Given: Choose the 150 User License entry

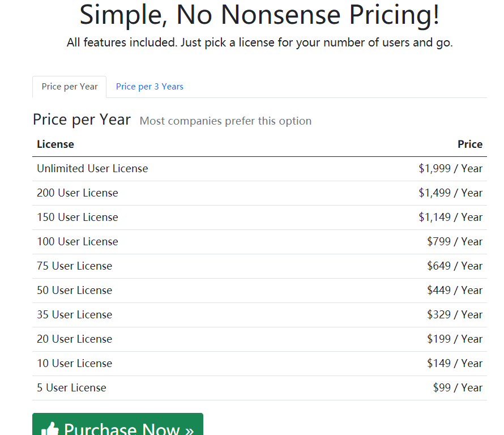Looking at the screenshot, I should 259,217.
